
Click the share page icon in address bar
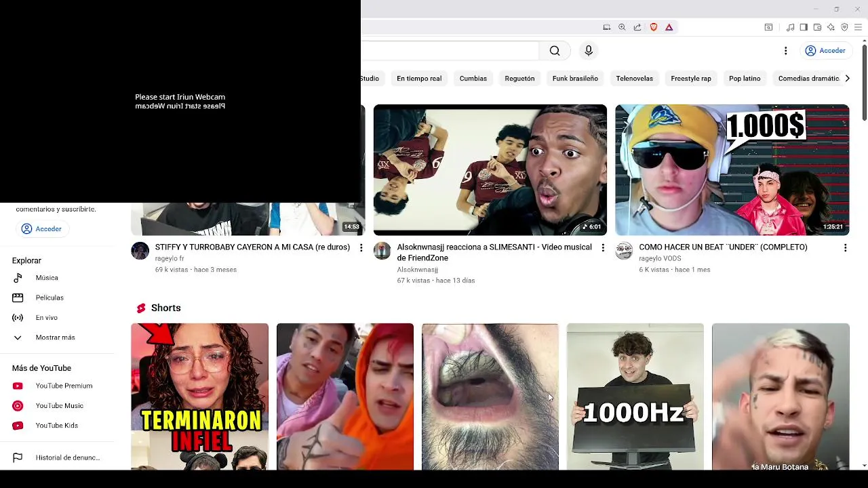pyautogui.click(x=637, y=27)
